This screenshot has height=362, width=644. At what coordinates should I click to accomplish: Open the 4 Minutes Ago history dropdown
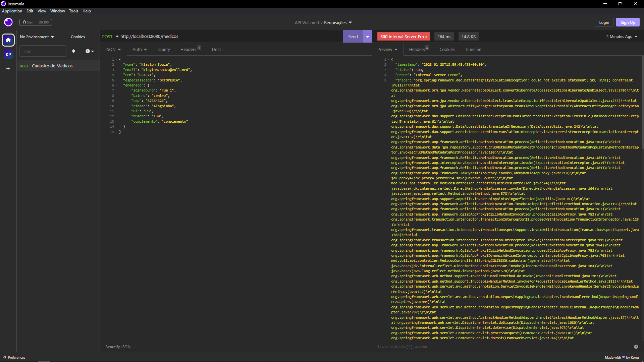(x=622, y=37)
